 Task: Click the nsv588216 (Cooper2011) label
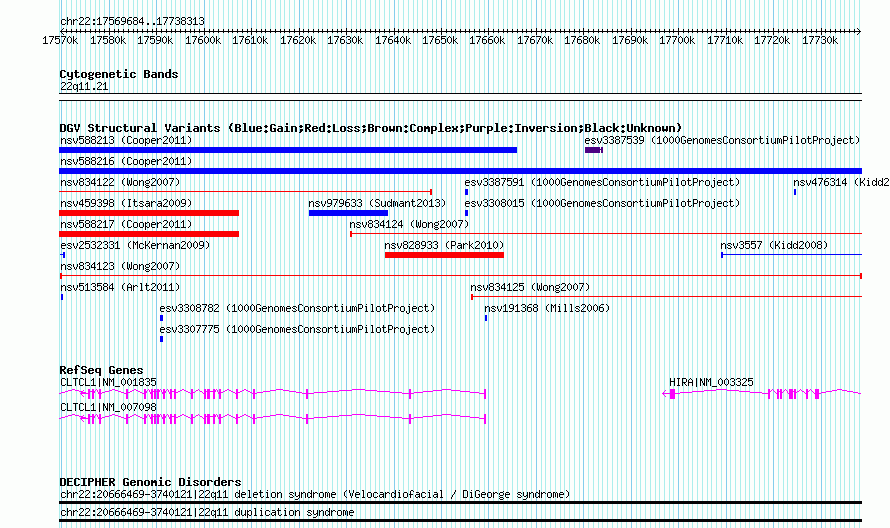(126, 161)
